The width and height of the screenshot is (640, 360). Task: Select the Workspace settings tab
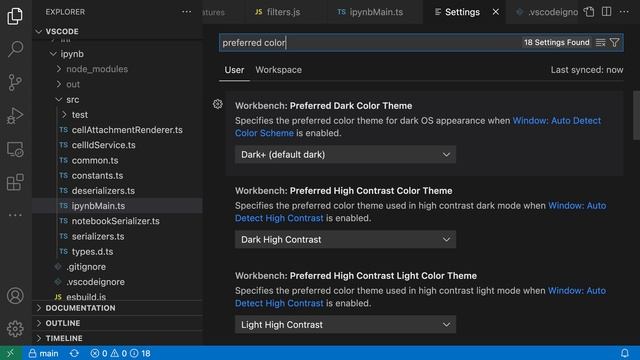[x=279, y=70]
